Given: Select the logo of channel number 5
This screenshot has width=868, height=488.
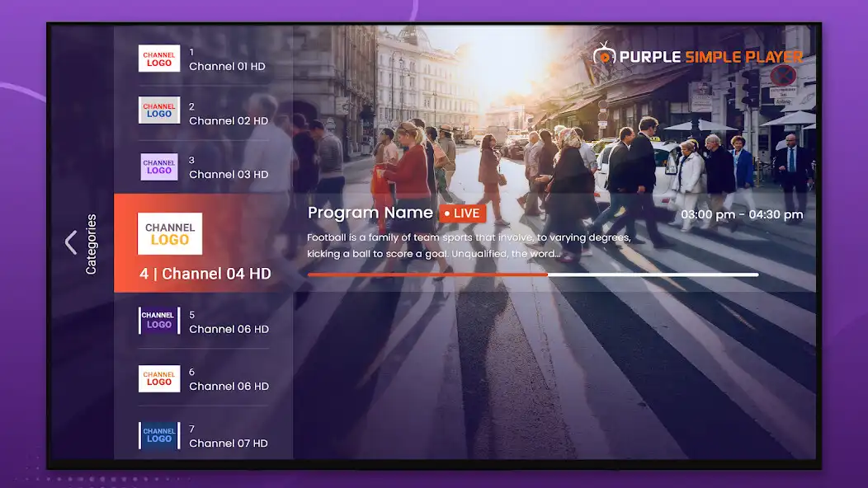Looking at the screenshot, I should pos(158,321).
